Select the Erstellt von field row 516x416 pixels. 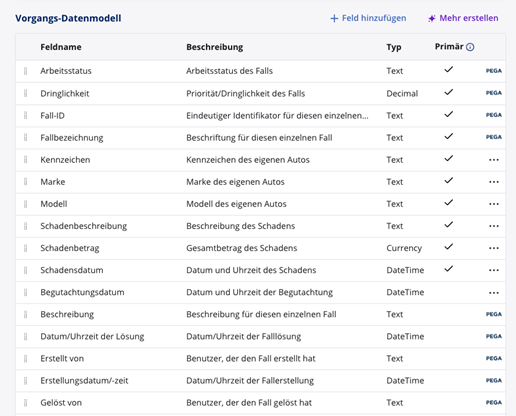[260, 359]
